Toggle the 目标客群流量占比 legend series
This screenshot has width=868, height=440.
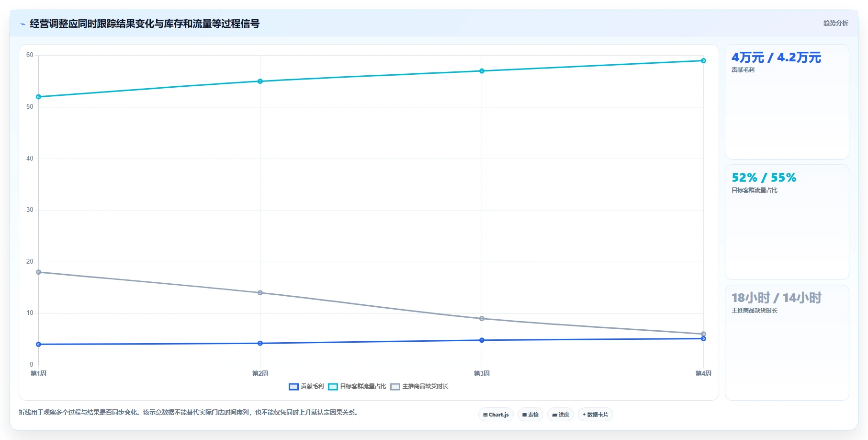point(357,386)
